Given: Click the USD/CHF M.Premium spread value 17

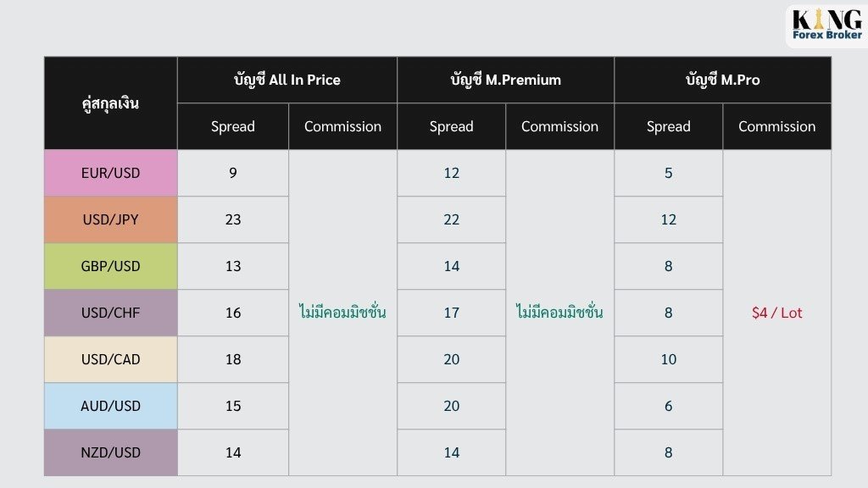Looking at the screenshot, I should pos(451,313).
